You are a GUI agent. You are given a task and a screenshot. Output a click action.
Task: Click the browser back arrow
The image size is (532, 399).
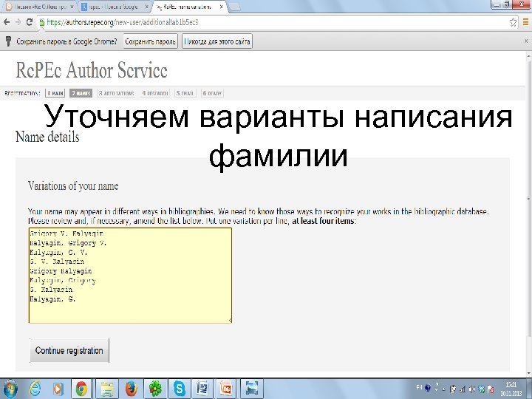pos(7,22)
